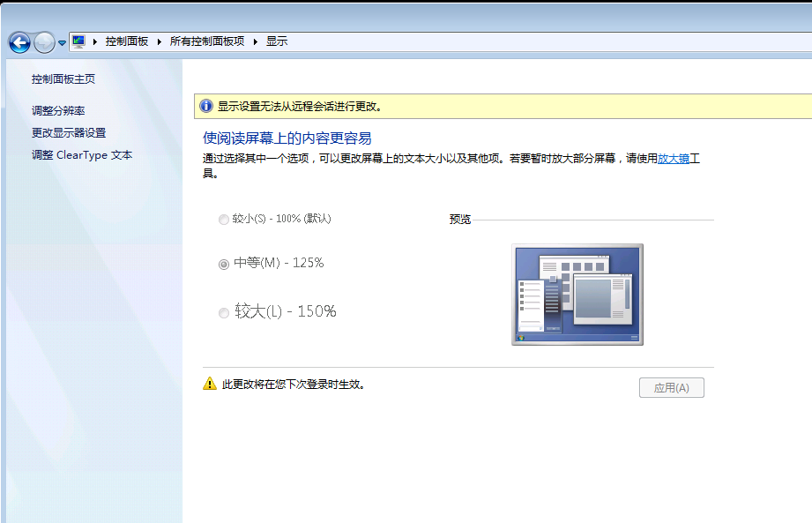Open 更改显示器设置 in the sidebar

69,132
